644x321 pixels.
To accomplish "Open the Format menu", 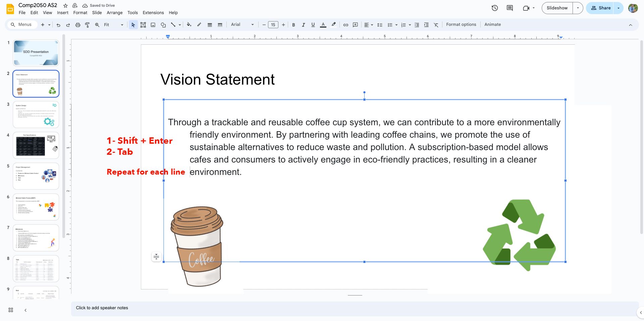I will tap(80, 13).
